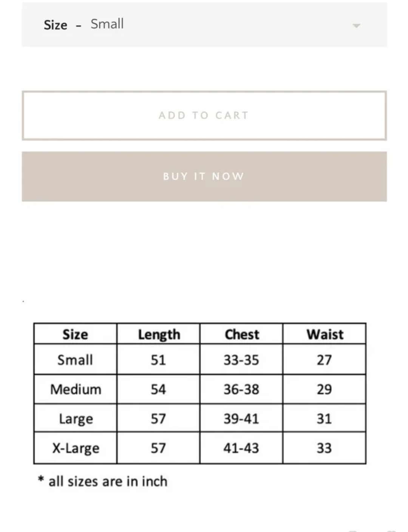Click the Waist column header

pos(325,334)
